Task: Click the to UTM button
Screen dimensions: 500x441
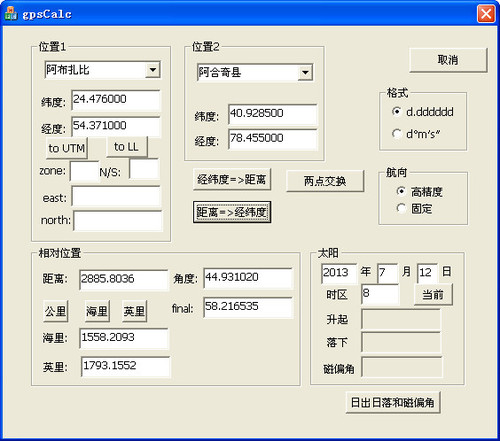Action: point(67,148)
